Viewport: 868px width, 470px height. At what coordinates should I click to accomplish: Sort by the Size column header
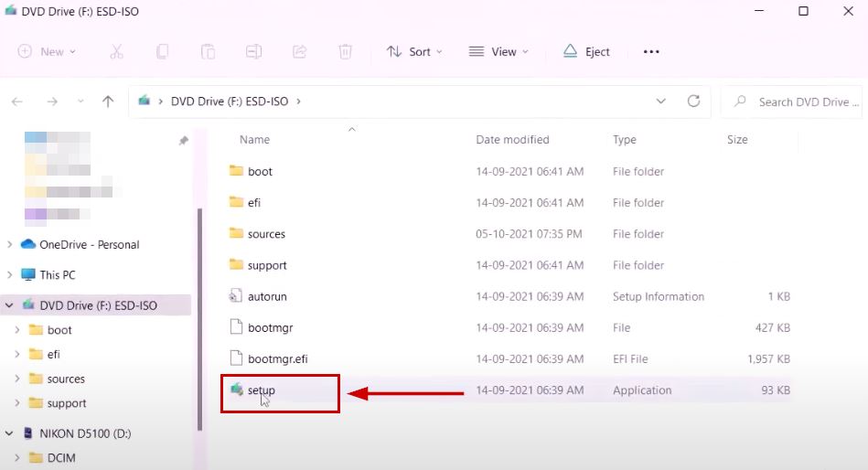pos(737,140)
